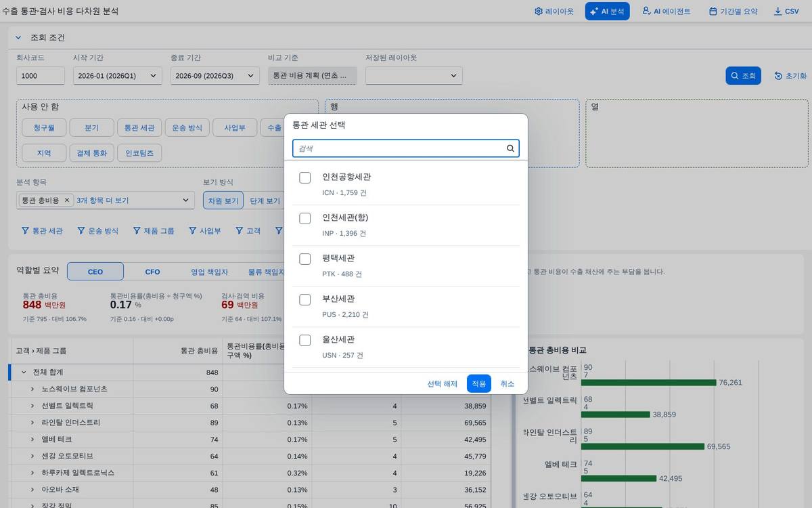812x508 pixels.
Task: Open the 기간별 요약 view
Action: [x=733, y=12]
